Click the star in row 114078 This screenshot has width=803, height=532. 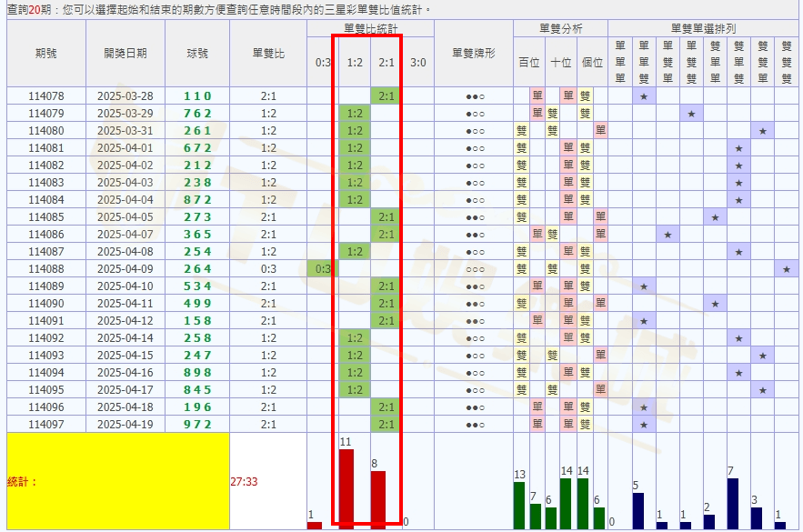[x=644, y=96]
